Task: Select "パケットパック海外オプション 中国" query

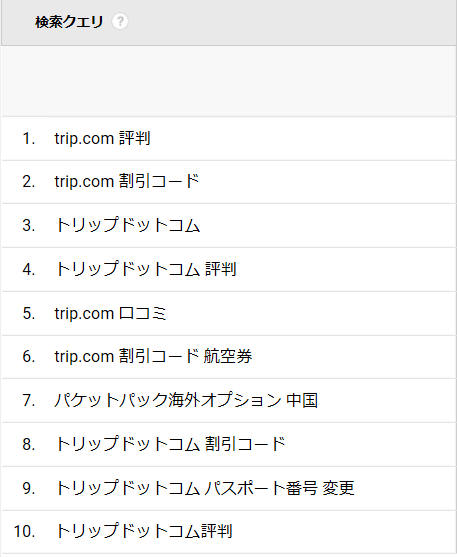Action: pyautogui.click(x=186, y=400)
